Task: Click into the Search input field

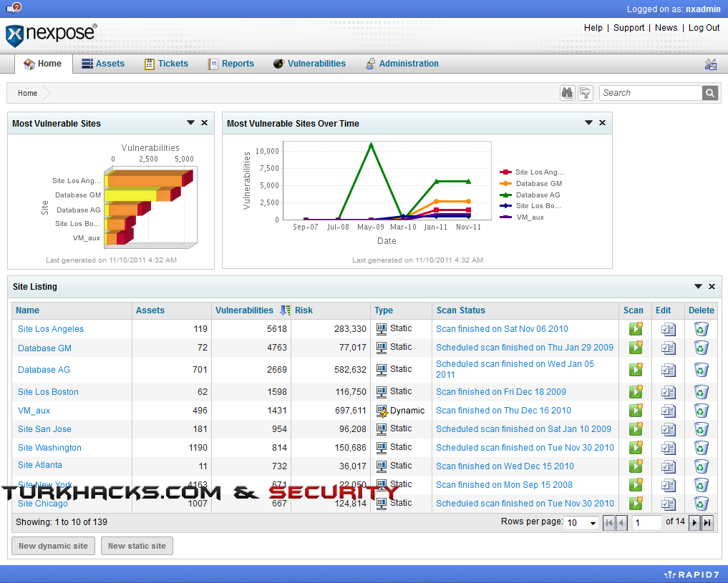Action: click(651, 93)
